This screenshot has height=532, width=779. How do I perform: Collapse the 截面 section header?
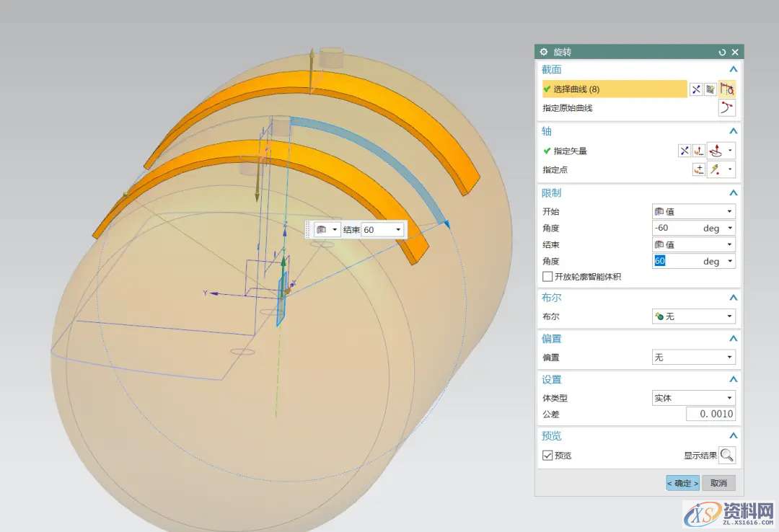click(x=733, y=70)
